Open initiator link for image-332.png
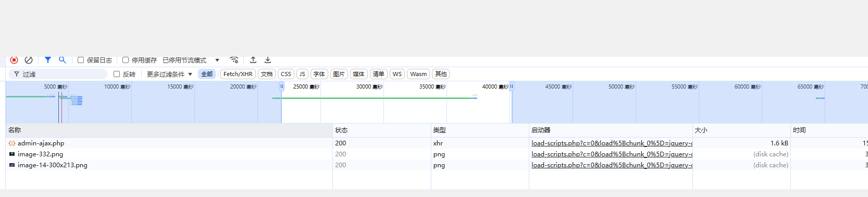Viewport: 868px width, 197px height. (x=612, y=154)
